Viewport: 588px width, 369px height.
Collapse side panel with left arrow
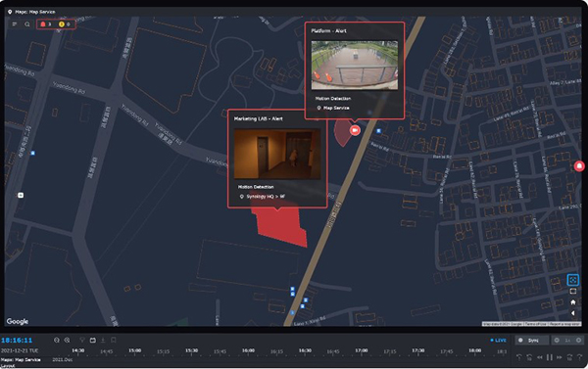572,313
